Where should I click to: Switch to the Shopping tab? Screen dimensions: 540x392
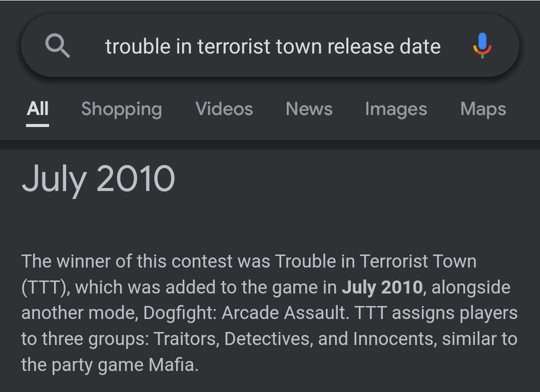pos(122,108)
